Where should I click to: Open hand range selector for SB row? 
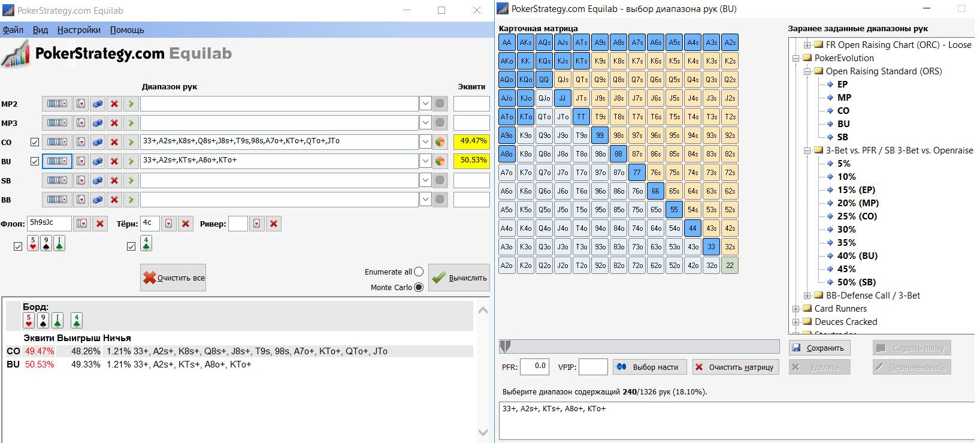(x=57, y=180)
